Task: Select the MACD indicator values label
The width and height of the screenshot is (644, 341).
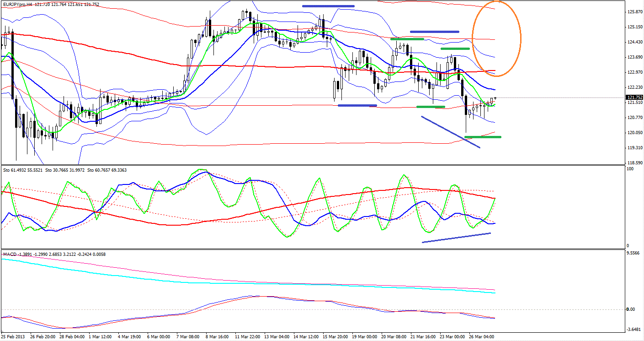Action: (55, 254)
